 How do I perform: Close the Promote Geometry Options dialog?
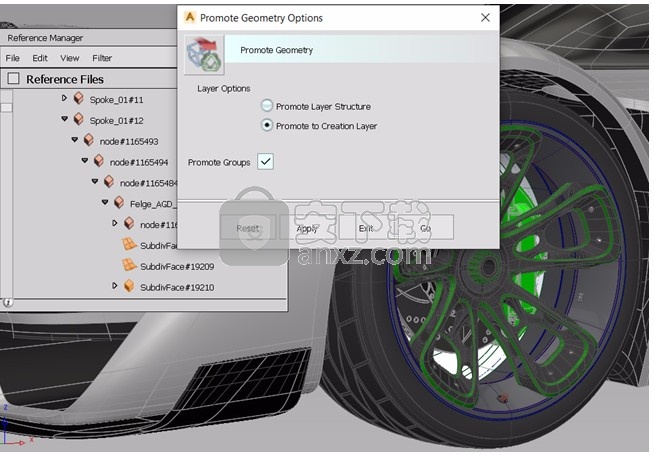[x=485, y=18]
